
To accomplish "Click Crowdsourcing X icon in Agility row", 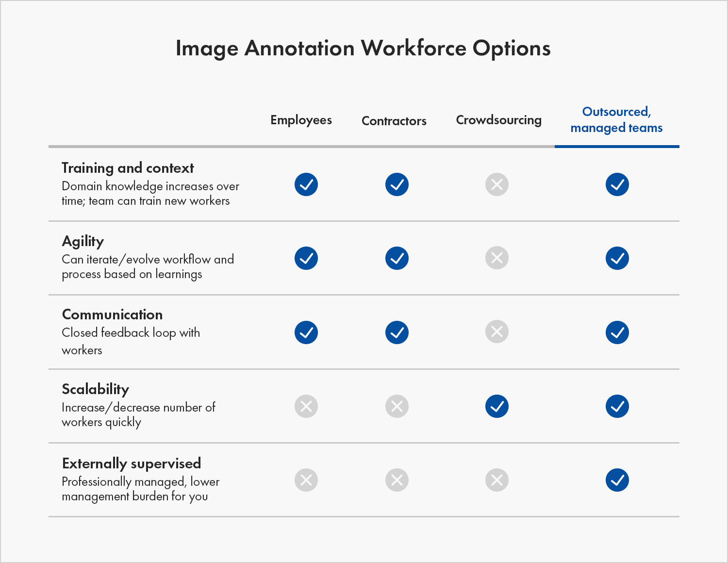I will [x=497, y=258].
